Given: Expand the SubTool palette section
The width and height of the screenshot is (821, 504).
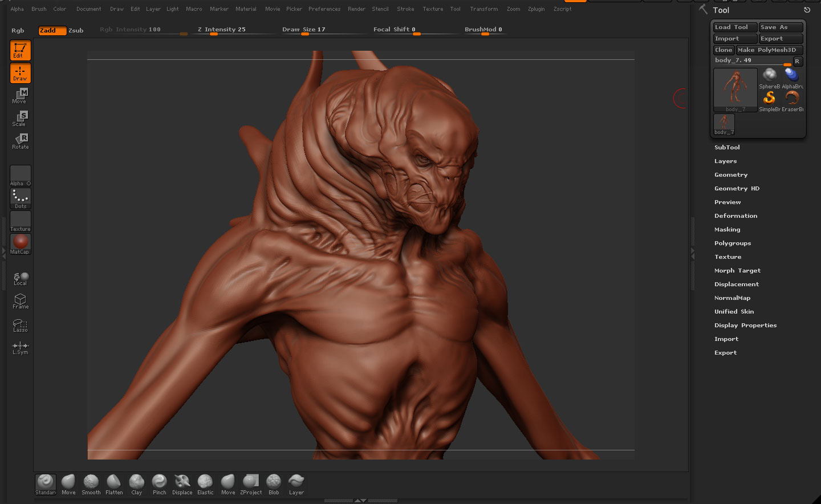Looking at the screenshot, I should point(727,147).
